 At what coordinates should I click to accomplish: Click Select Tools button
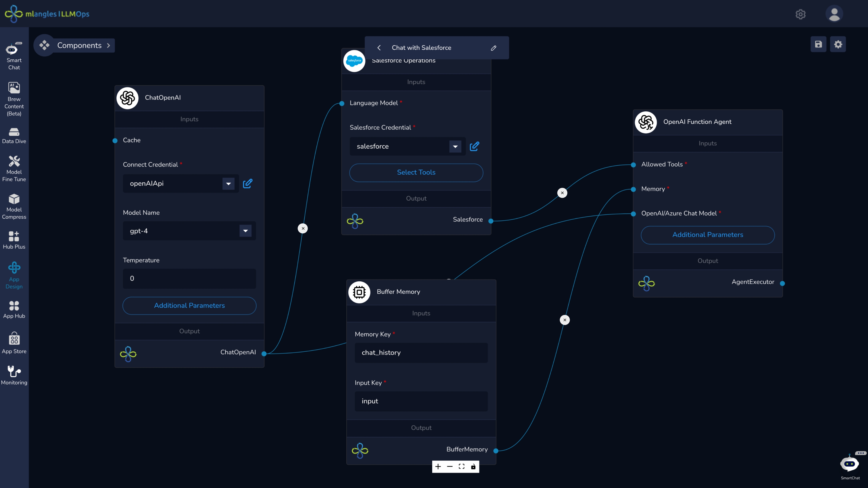416,172
